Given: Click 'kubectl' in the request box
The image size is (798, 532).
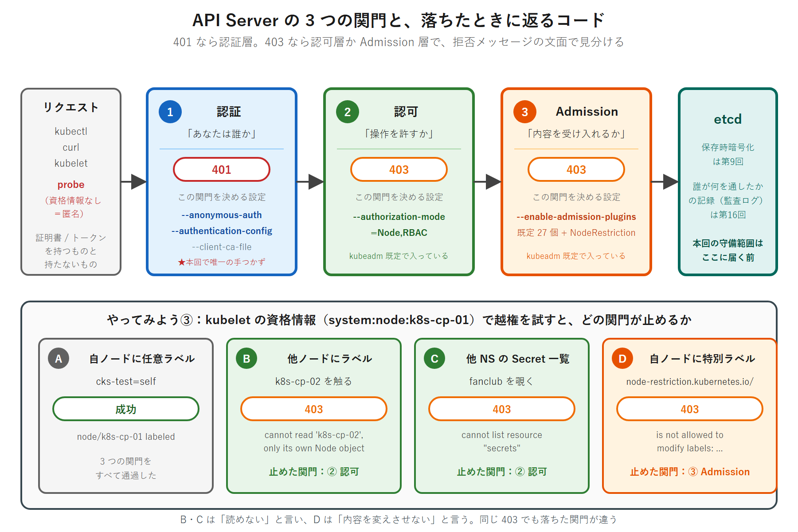Looking at the screenshot, I should pos(71,131).
